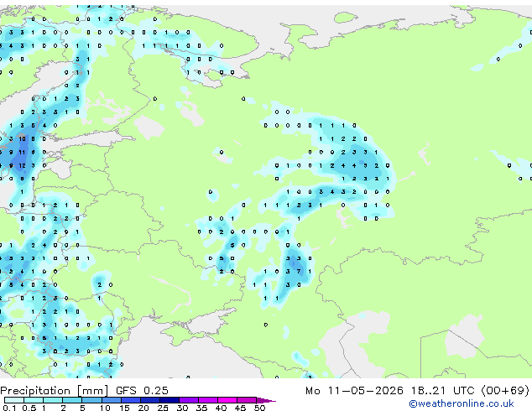This screenshot has width=532, height=411.
Task: Click the "20" legend scale label
Action: (143, 408)
